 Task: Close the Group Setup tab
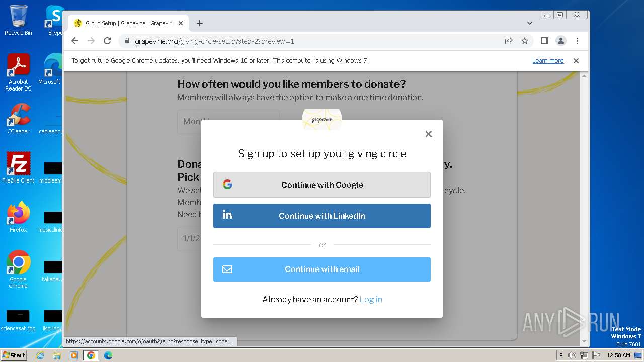click(181, 23)
